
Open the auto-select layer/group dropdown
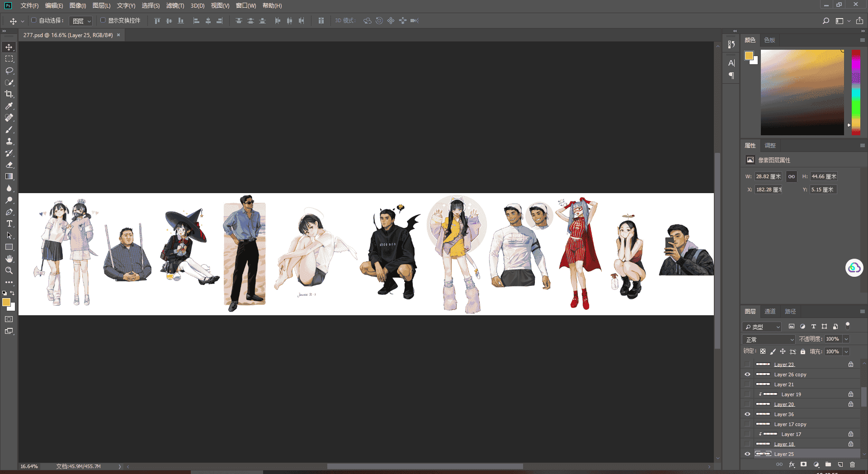[81, 21]
